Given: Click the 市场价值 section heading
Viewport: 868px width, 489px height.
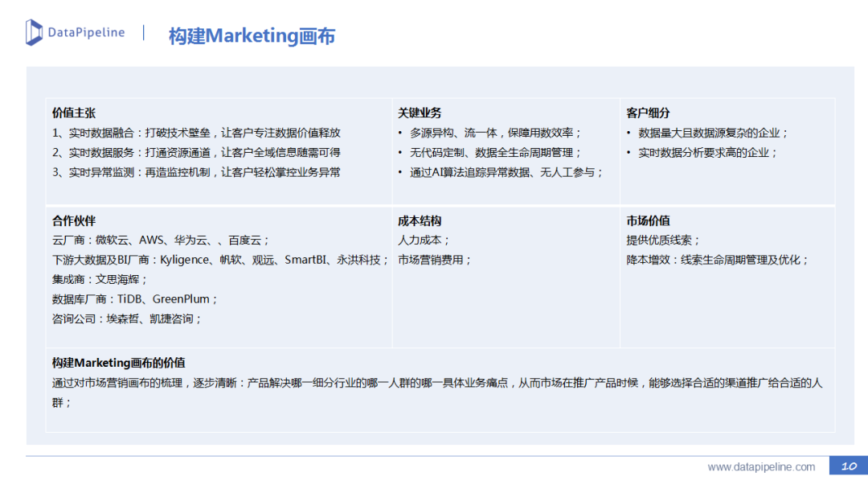Looking at the screenshot, I should (648, 220).
